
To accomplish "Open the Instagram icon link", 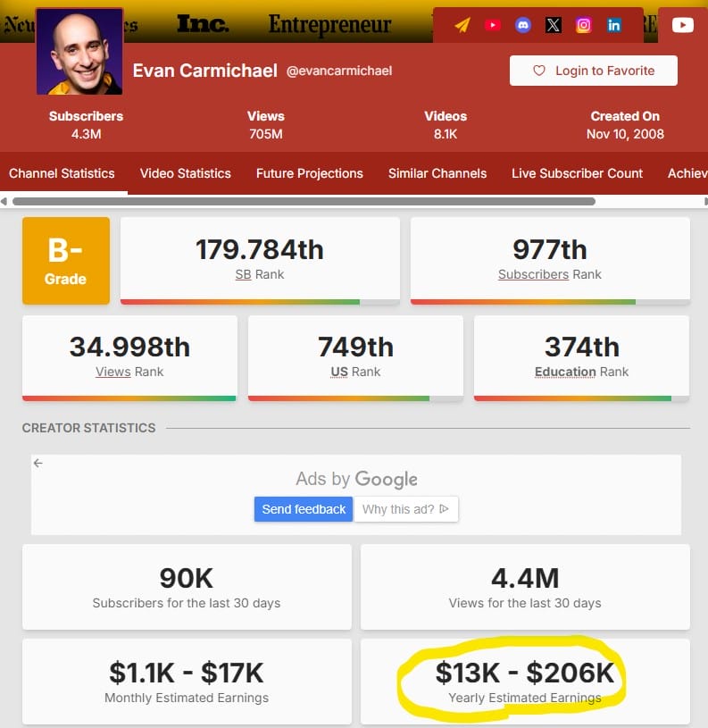I will (x=583, y=25).
